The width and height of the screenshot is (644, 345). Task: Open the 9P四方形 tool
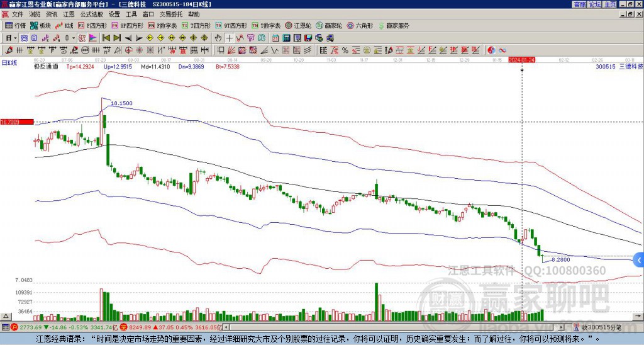(x=127, y=25)
